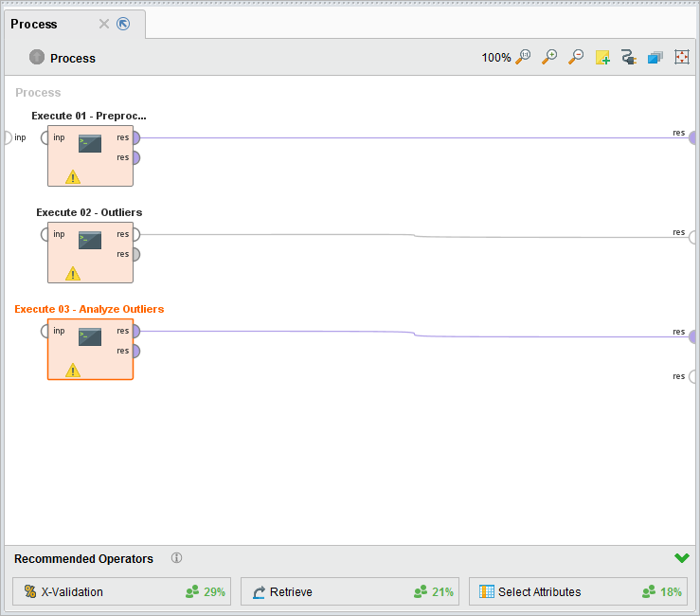700x616 pixels.
Task: Add the Select Attributes recommended operator
Action: (578, 592)
